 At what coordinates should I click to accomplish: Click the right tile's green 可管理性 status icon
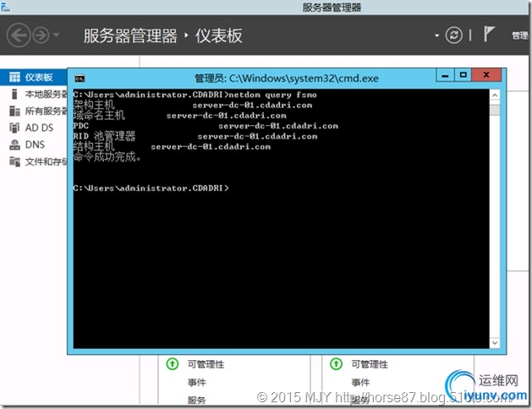coord(337,364)
